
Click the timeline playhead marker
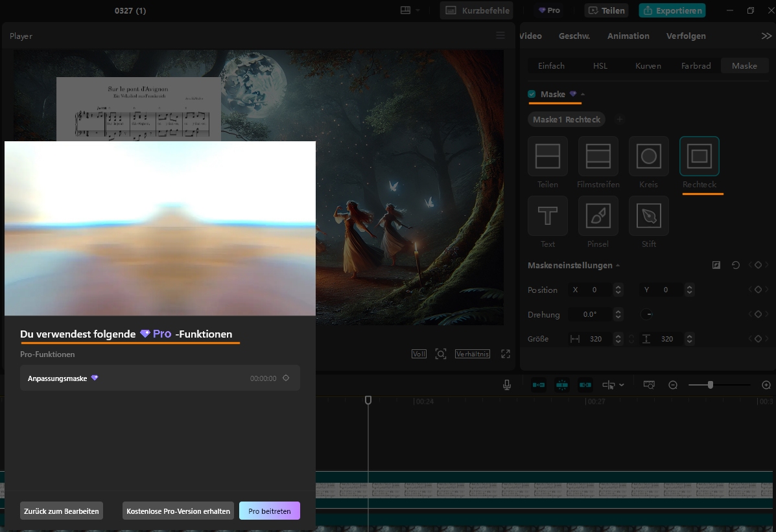[368, 400]
